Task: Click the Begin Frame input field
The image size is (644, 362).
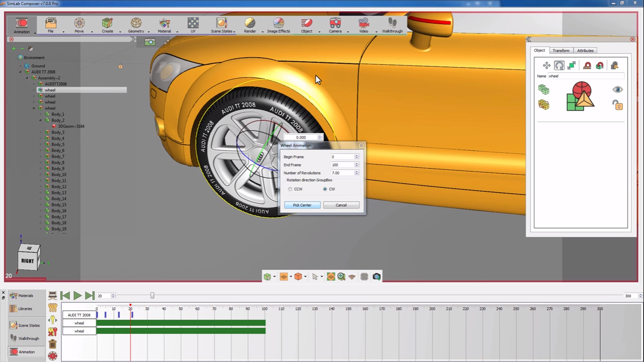Action: [342, 157]
